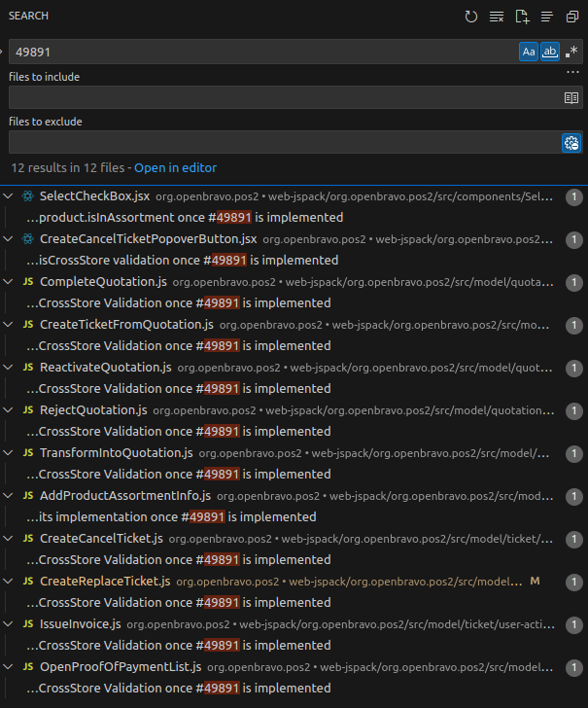Open the CreateReplaceTicket.js file result

105,582
